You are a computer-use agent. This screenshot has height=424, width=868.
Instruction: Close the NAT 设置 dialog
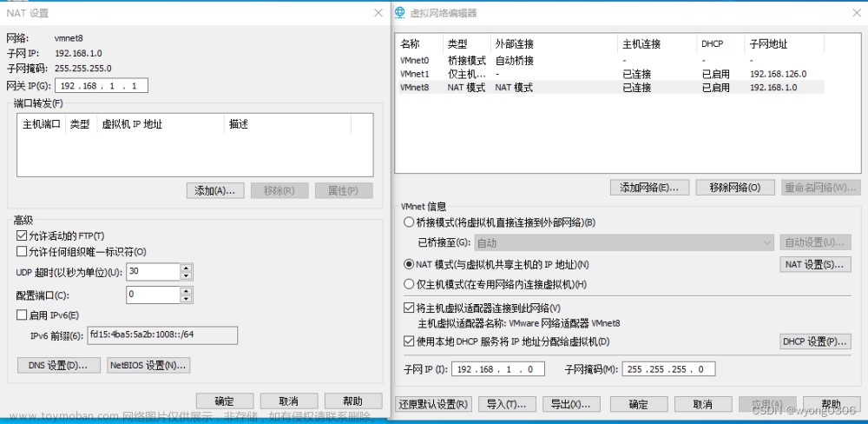378,12
